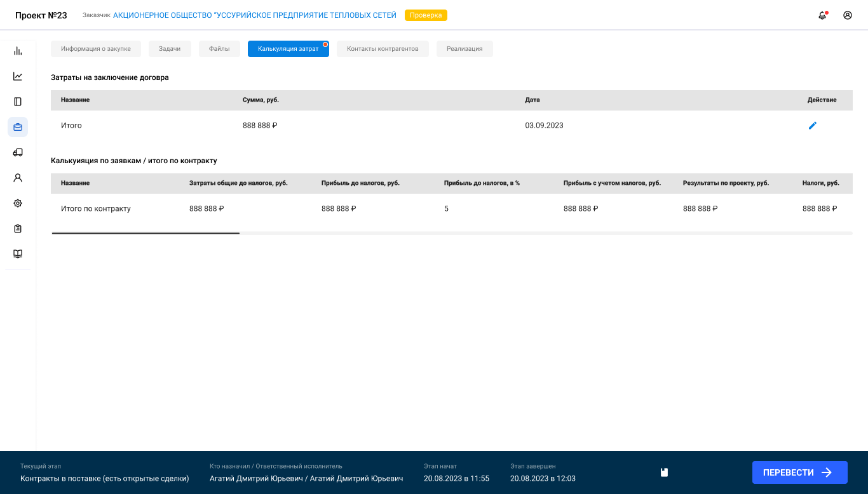Image resolution: width=868 pixels, height=494 pixels.
Task: Open the user account profile icon
Action: 848,15
